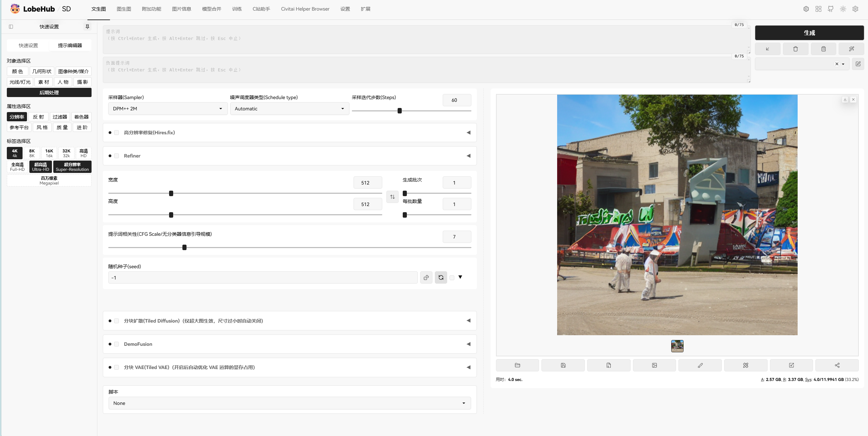Open the Schedule type Automatic dropdown

(289, 109)
